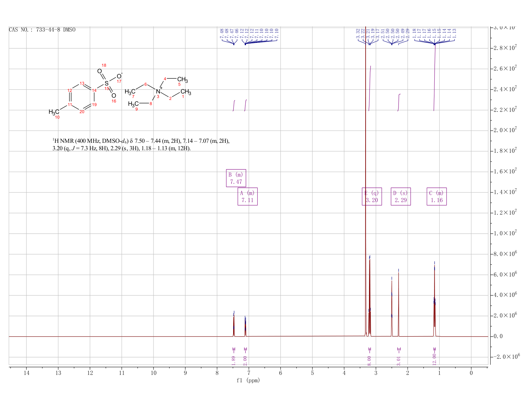This screenshot has height=411, width=532.
Task: Click the 1 ppm tick label on x-axis
Action: pos(439,373)
